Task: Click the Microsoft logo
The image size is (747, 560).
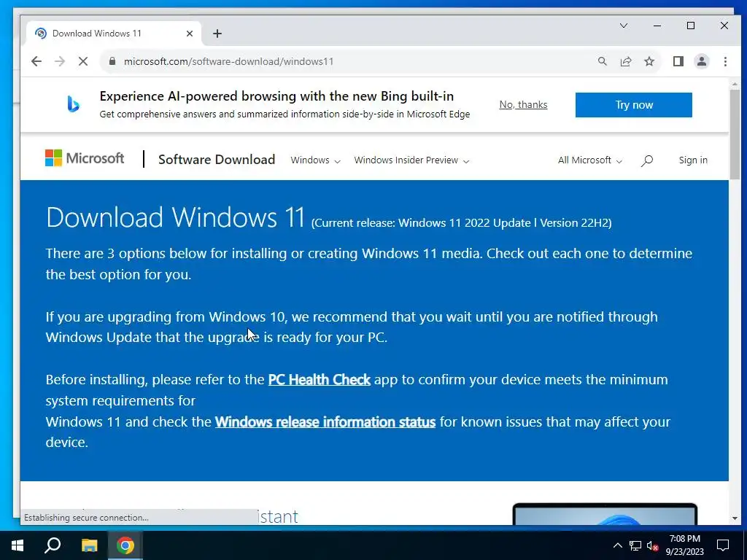Action: 85,158
